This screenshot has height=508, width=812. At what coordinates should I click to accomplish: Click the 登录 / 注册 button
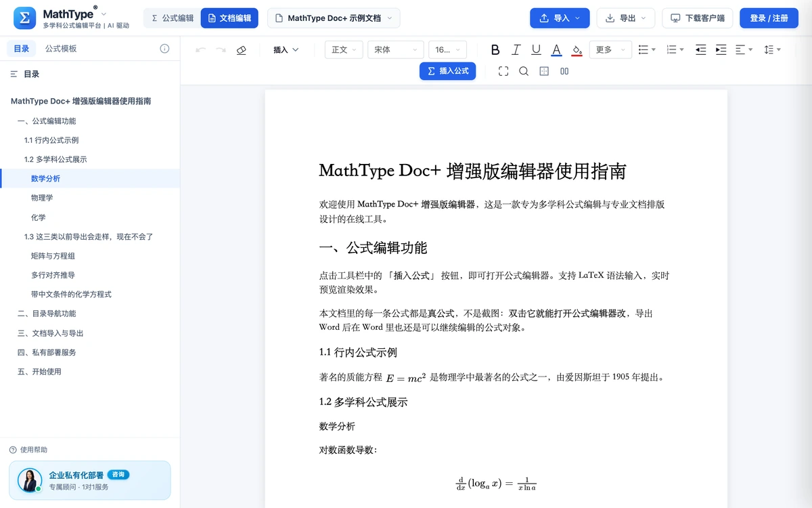[769, 18]
